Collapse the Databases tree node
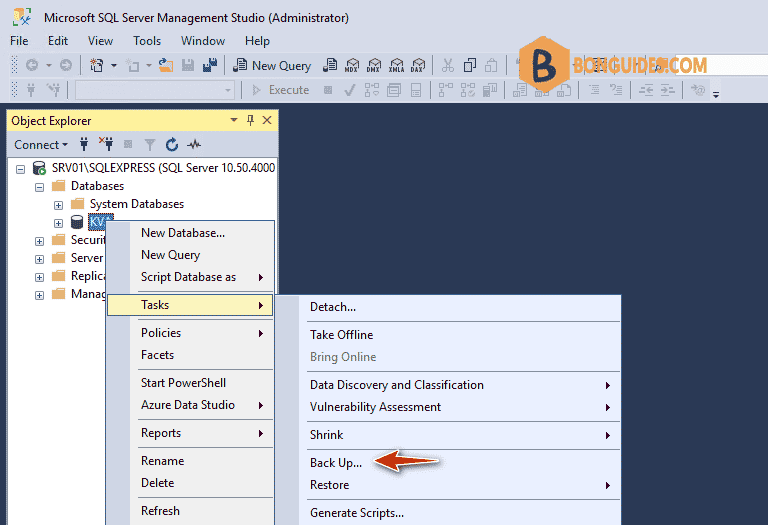Viewport: 768px width, 525px height. 40,187
